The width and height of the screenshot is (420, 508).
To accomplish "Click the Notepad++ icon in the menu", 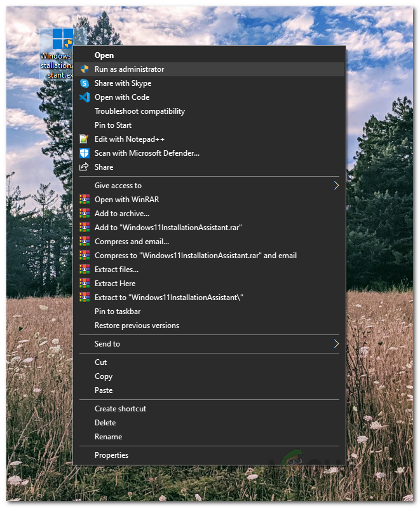I will point(85,139).
